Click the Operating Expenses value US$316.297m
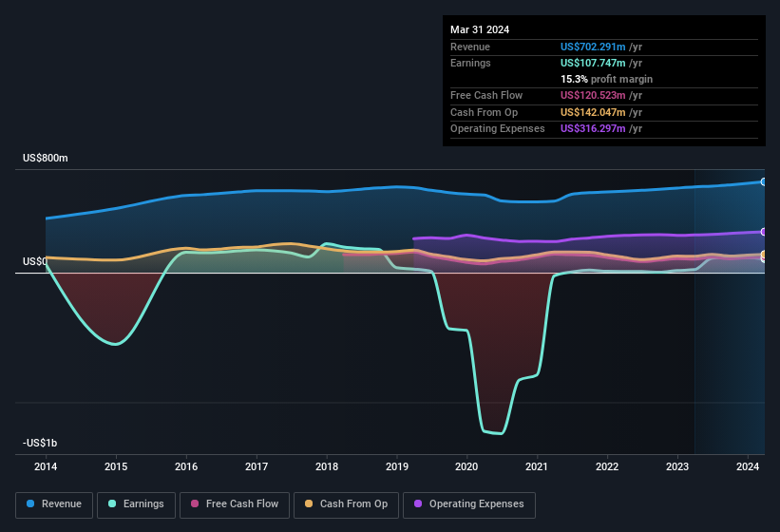Screen dimensions: 780x532 click(x=593, y=128)
